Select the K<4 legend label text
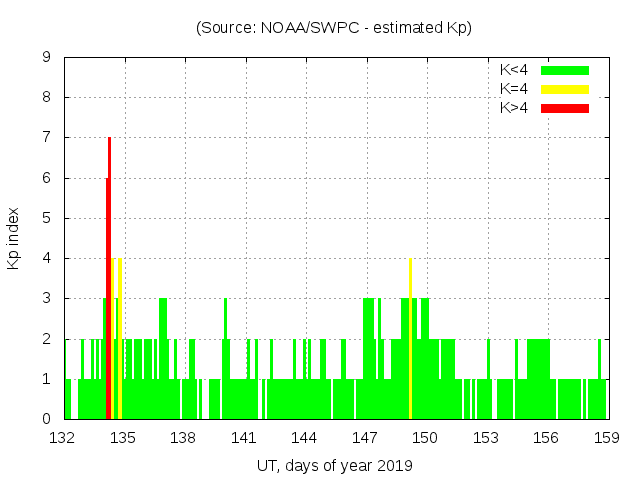This screenshot has width=640, height=480. 515,70
